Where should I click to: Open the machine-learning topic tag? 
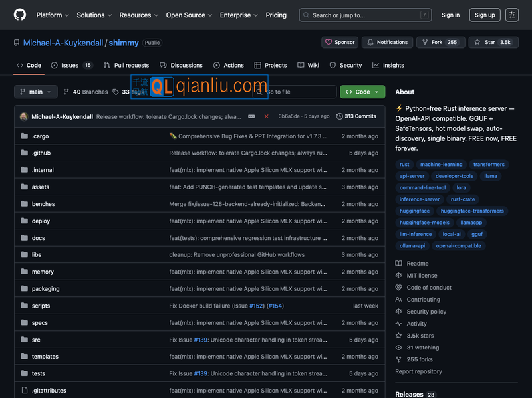click(x=442, y=165)
